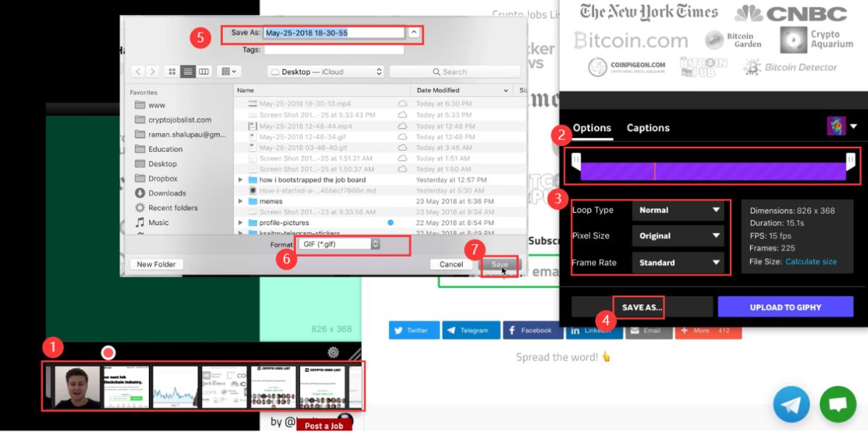
Task: Switch the save dialog to column view
Action: pos(203,71)
